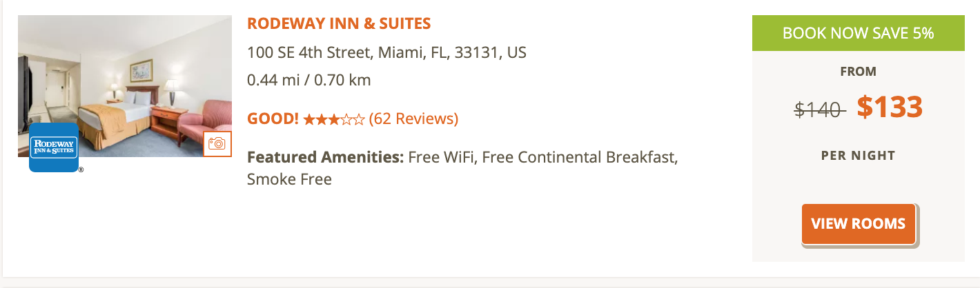The image size is (980, 288).
Task: Open the (62 Reviews) link
Action: point(413,119)
